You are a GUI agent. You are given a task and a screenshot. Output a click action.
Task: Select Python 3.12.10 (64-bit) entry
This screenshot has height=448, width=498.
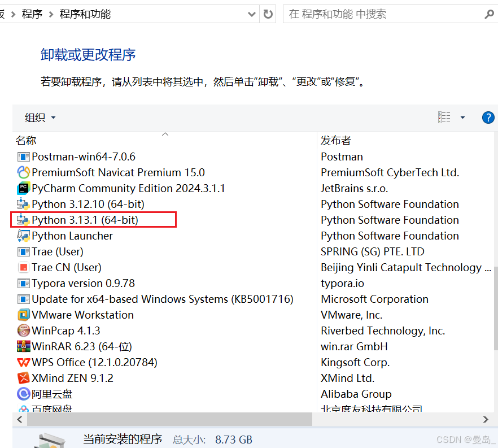(88, 205)
